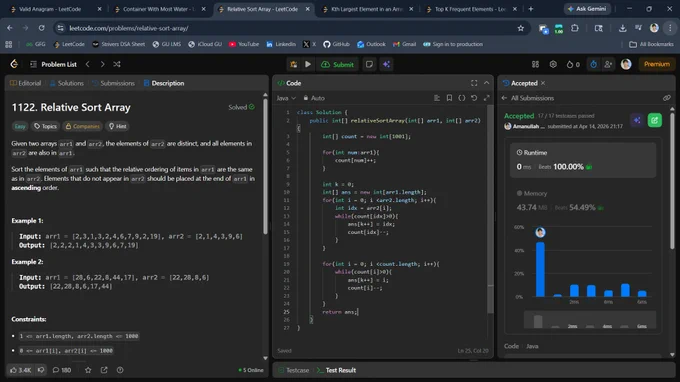The height and width of the screenshot is (382, 680).
Task: Switch to the Submissions tab
Action: click(113, 83)
